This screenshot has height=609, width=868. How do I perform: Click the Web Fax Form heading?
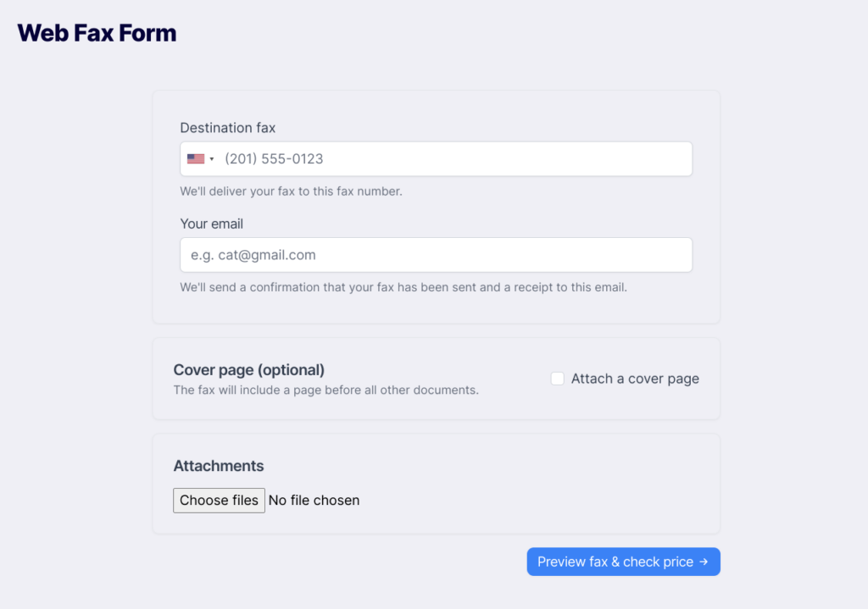(97, 33)
